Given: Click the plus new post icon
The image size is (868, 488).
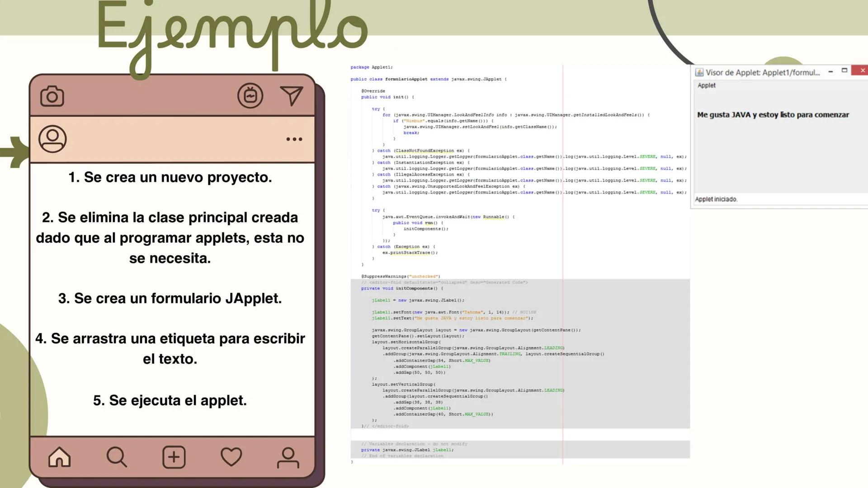Looking at the screenshot, I should pyautogui.click(x=174, y=458).
